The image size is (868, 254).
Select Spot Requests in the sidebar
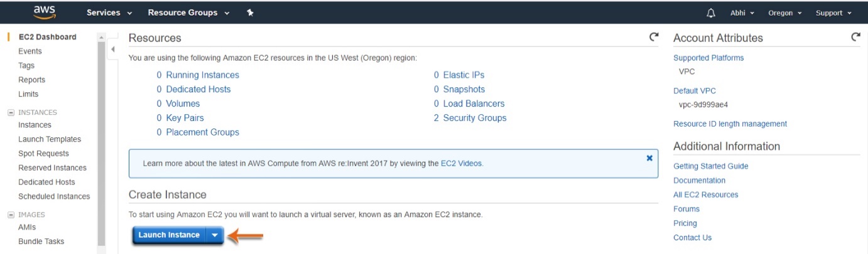click(43, 154)
